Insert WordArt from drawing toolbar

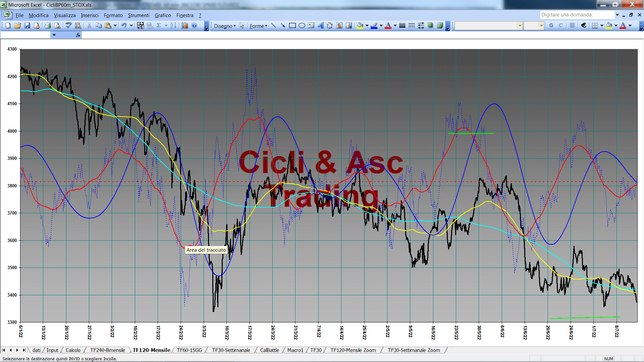coord(320,25)
